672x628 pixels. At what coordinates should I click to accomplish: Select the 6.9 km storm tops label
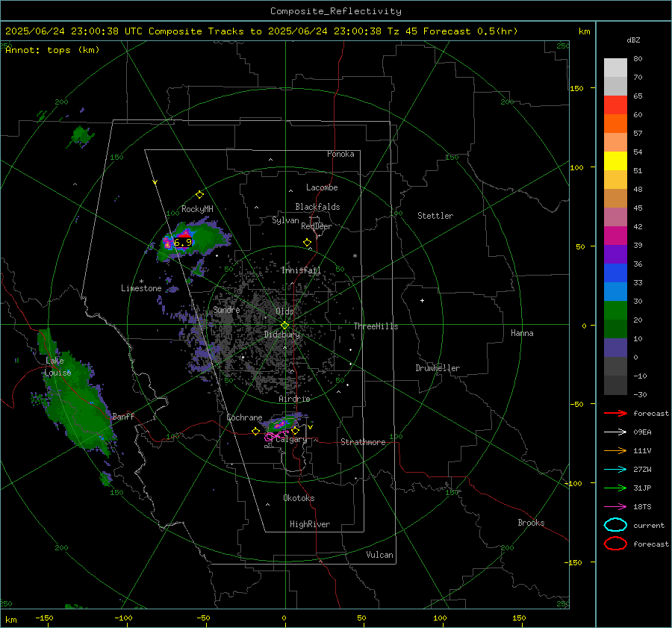coord(183,243)
